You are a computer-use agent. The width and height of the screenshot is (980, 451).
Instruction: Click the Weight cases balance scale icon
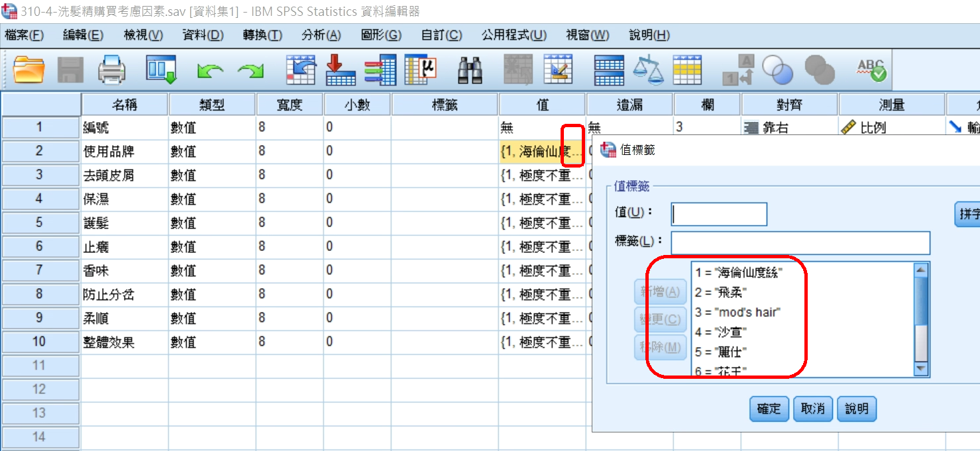point(647,70)
